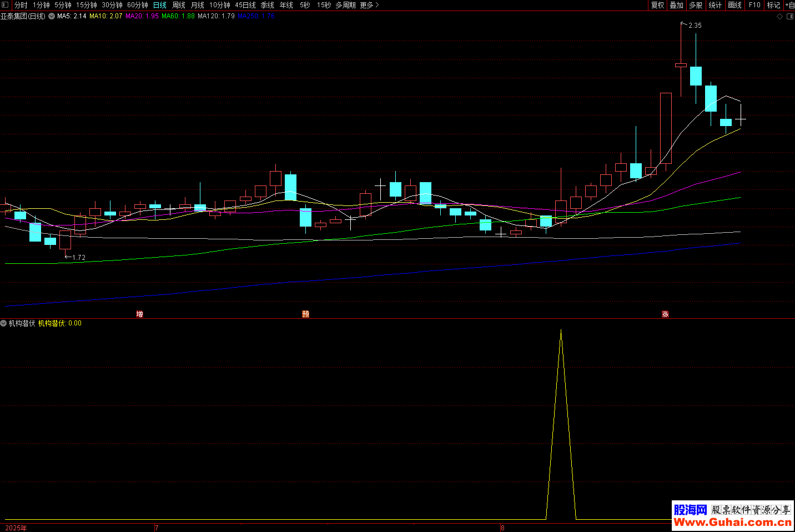The image size is (795, 532).
Task: Click the 机构潜伏: 0.00 value label
Action: click(x=60, y=323)
